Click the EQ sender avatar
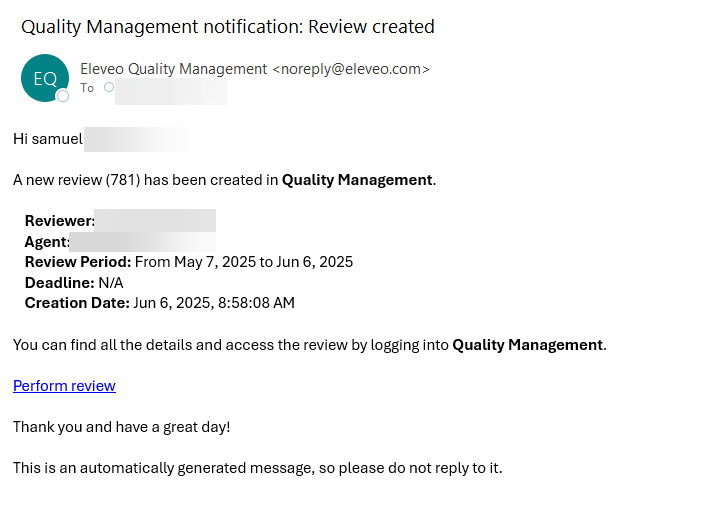The width and height of the screenshot is (708, 516). 45,79
